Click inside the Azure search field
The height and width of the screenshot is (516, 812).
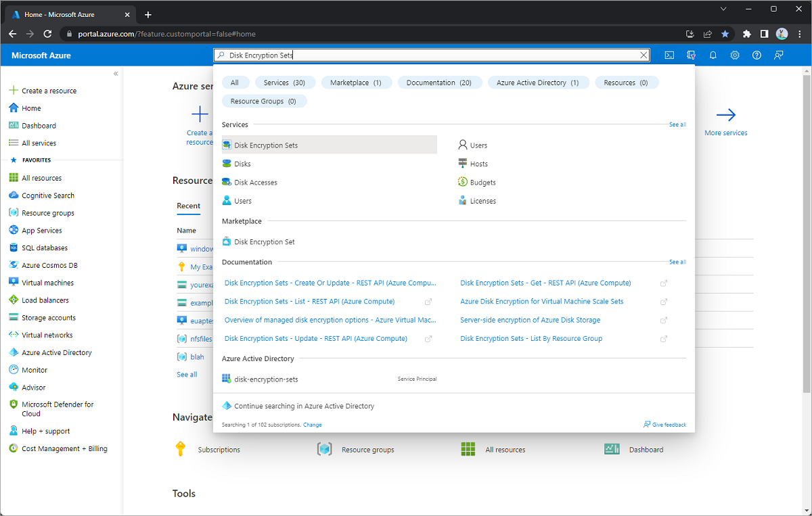tap(433, 55)
